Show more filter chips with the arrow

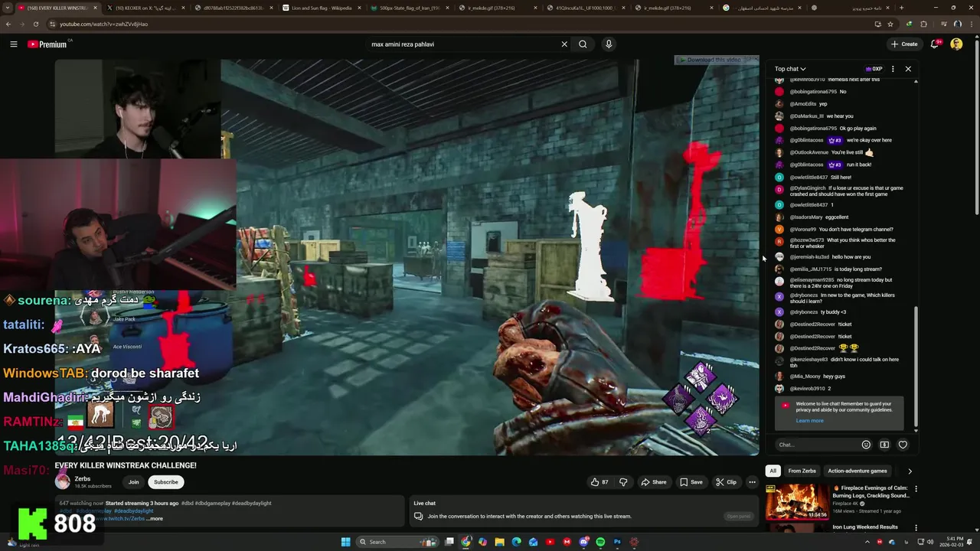coord(910,471)
